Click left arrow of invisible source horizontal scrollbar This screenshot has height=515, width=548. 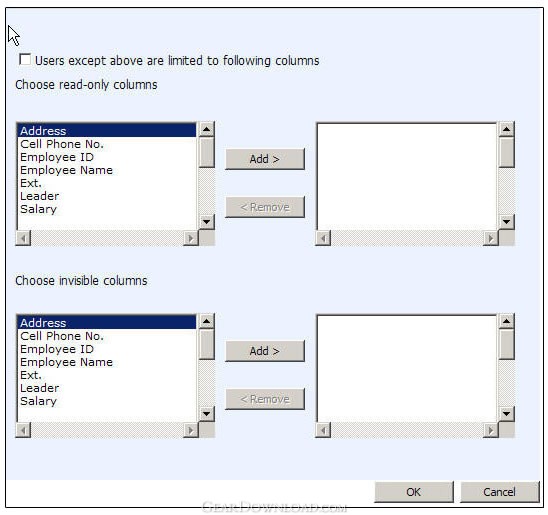[x=23, y=430]
